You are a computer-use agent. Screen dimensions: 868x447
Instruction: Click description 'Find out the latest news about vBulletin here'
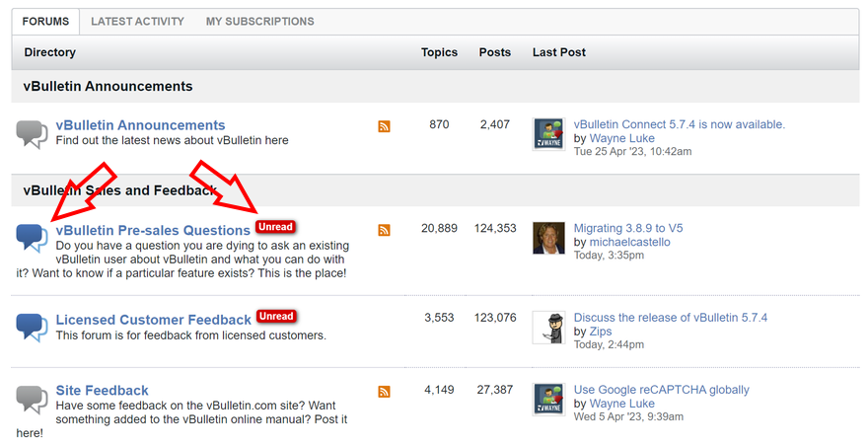pos(173,141)
